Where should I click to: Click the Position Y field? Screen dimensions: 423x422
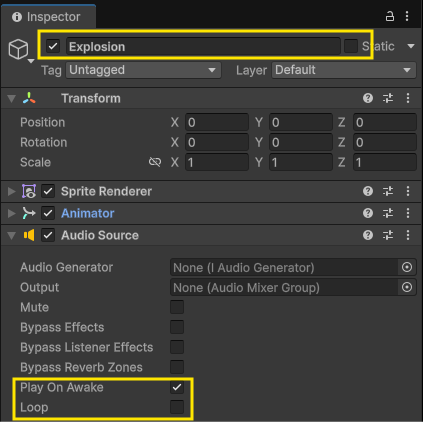point(301,122)
